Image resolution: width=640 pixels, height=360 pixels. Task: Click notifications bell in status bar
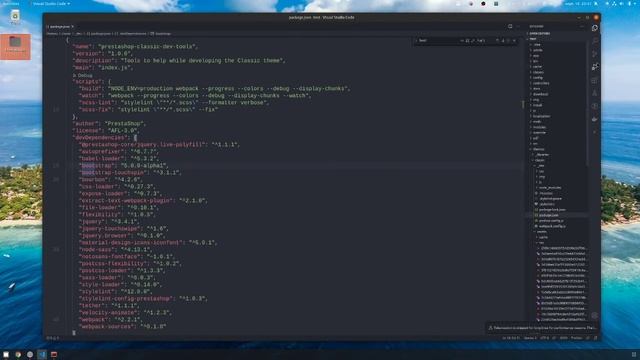[596, 338]
